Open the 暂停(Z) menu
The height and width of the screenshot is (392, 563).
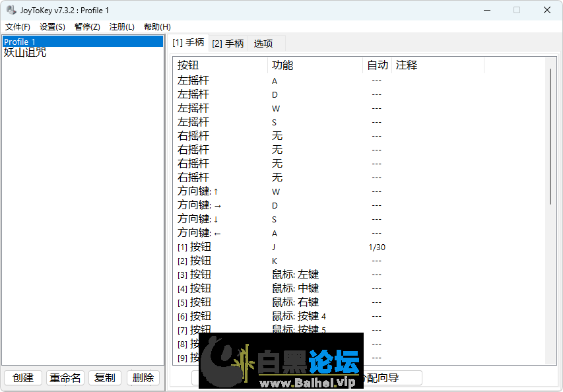87,27
